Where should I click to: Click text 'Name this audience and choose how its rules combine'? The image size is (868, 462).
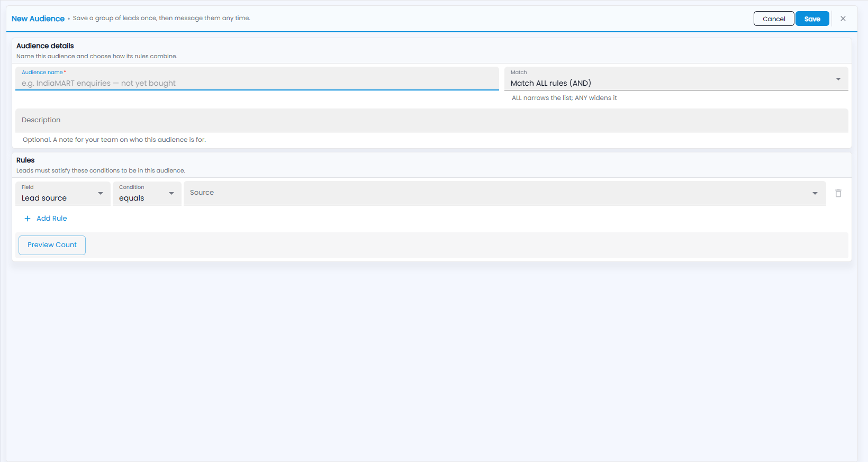[x=97, y=56]
